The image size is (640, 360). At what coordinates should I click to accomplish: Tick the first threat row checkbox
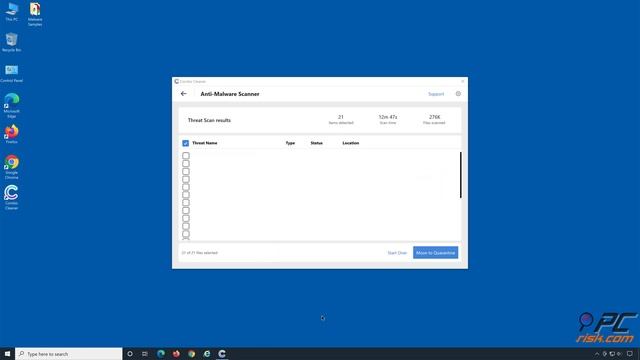[186, 156]
